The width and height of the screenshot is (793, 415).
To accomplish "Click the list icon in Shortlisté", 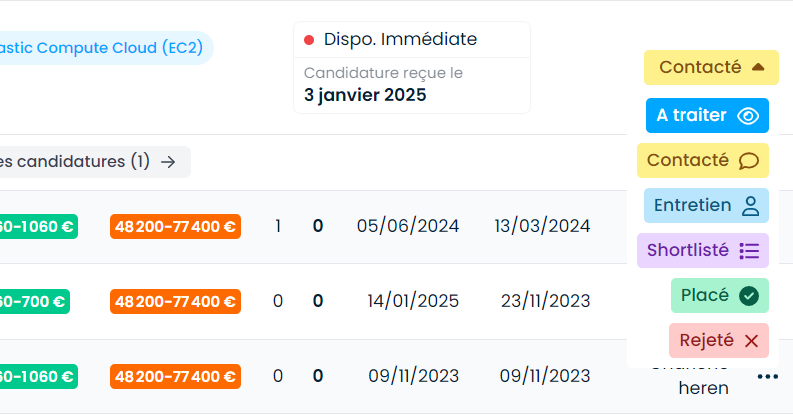I will coord(750,251).
